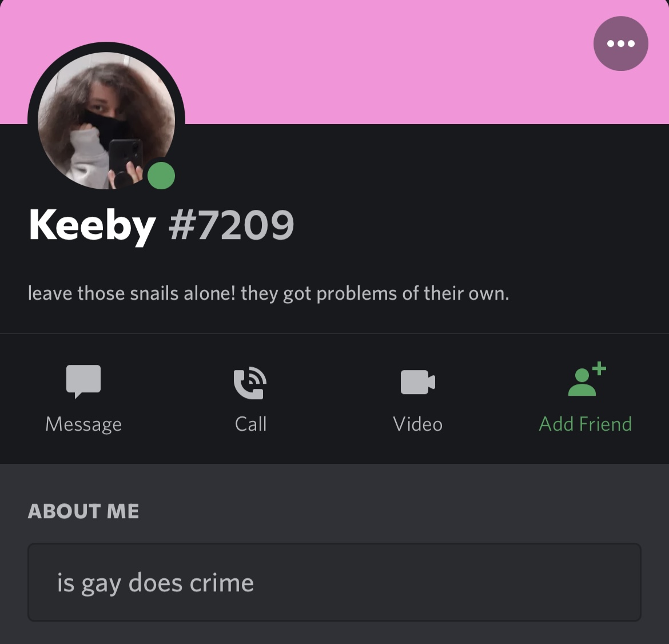The image size is (669, 644).
Task: Select the username Keeby
Action: click(92, 226)
